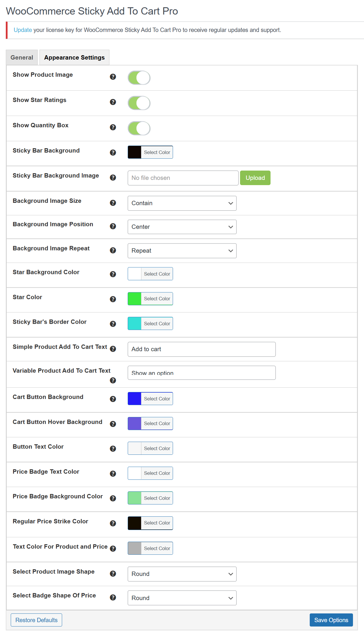Click light green Price Badge Background swatch

[x=134, y=498]
